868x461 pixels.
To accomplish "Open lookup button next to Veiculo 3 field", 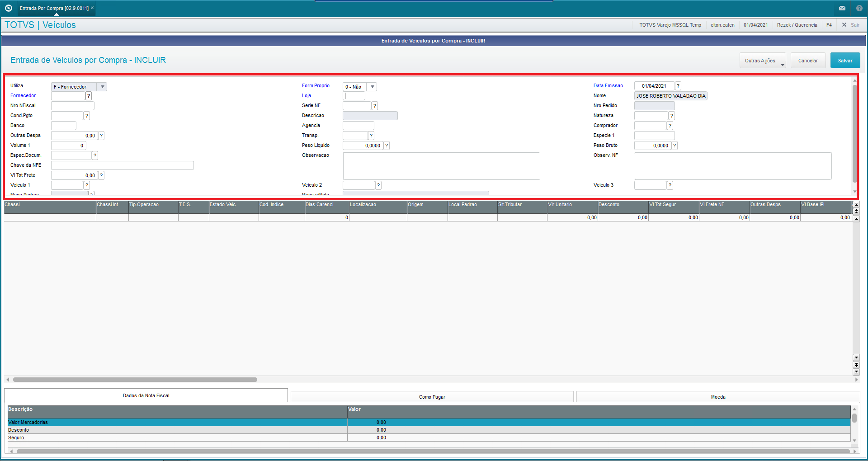I will coord(670,185).
